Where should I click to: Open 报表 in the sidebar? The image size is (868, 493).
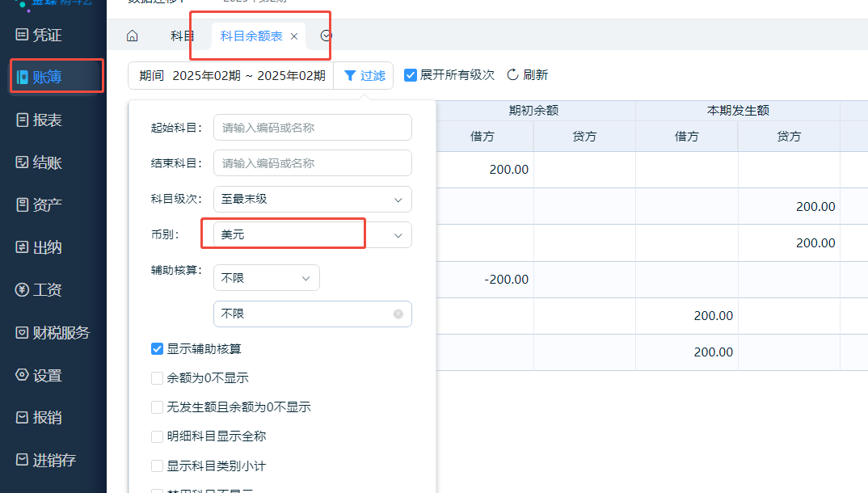tap(48, 120)
